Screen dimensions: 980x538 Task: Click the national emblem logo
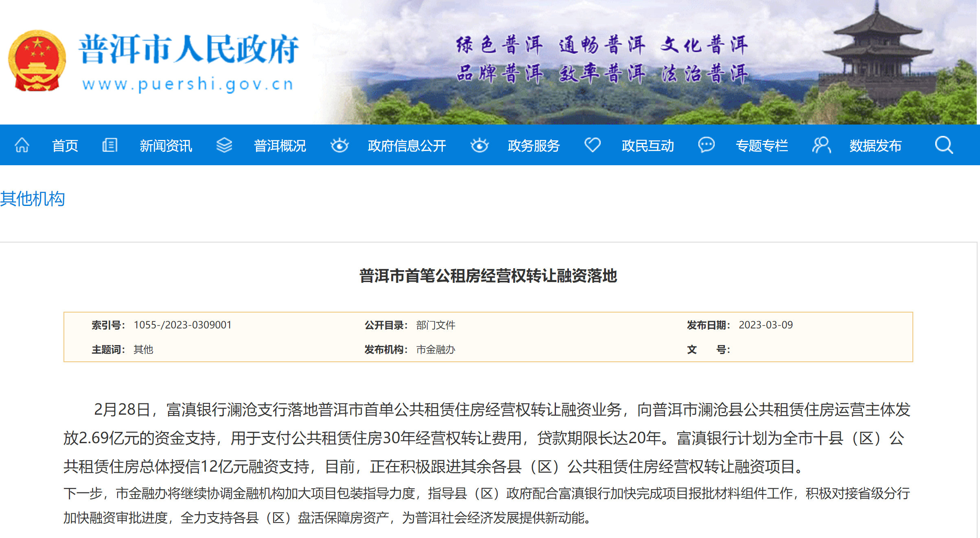coord(37,60)
